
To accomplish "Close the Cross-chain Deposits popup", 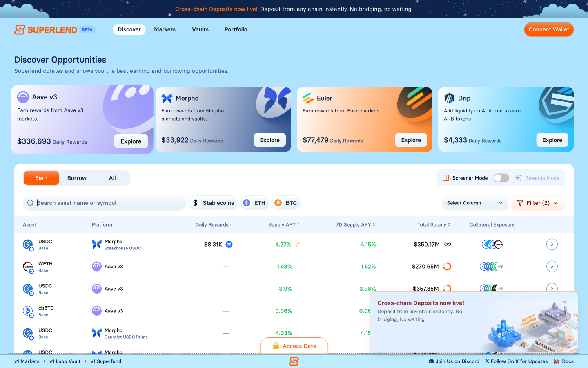I will (564, 302).
